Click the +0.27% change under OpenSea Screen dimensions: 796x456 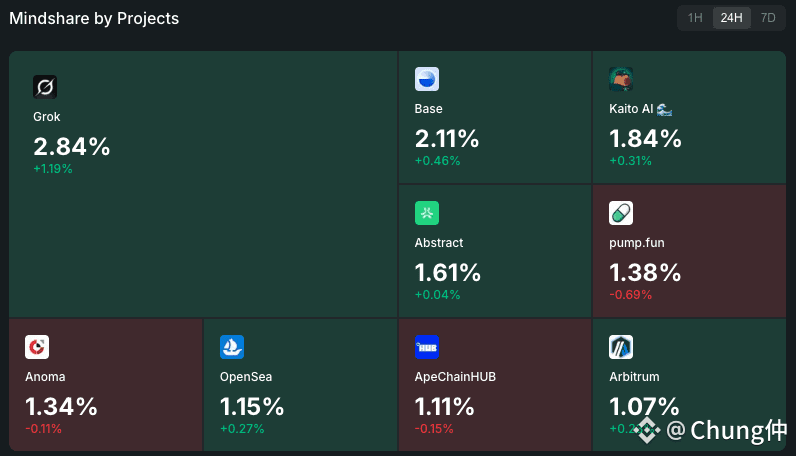pos(242,429)
